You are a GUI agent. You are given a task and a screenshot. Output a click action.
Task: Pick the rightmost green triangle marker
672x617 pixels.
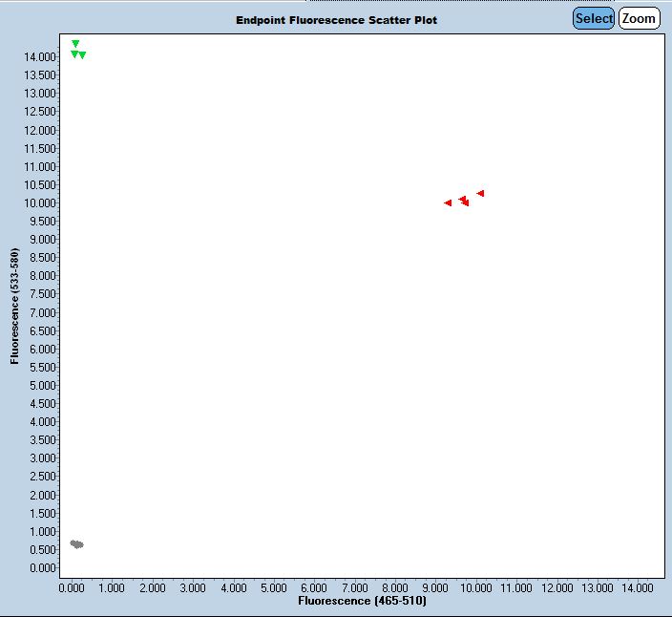tap(82, 55)
